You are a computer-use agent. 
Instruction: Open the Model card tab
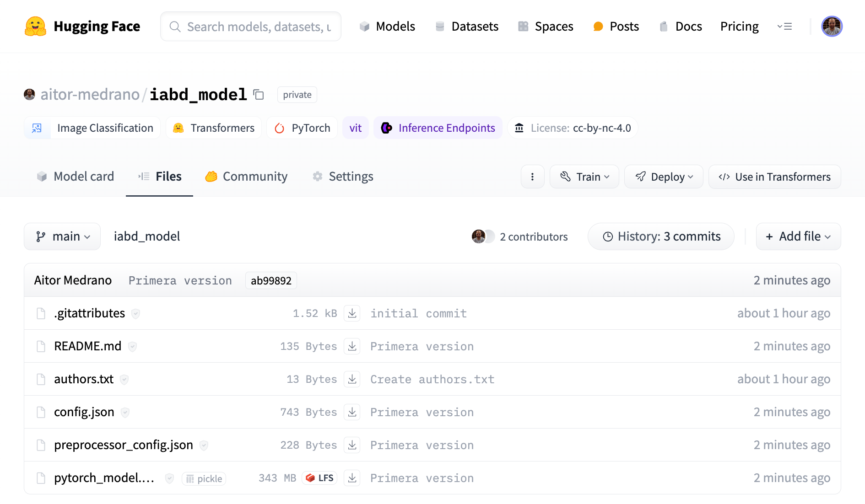click(x=76, y=177)
